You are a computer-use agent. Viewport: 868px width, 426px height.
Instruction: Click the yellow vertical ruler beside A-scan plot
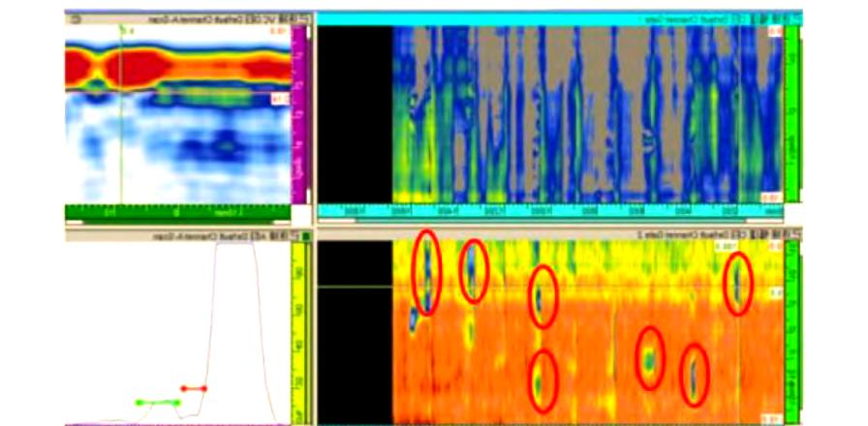(x=298, y=333)
